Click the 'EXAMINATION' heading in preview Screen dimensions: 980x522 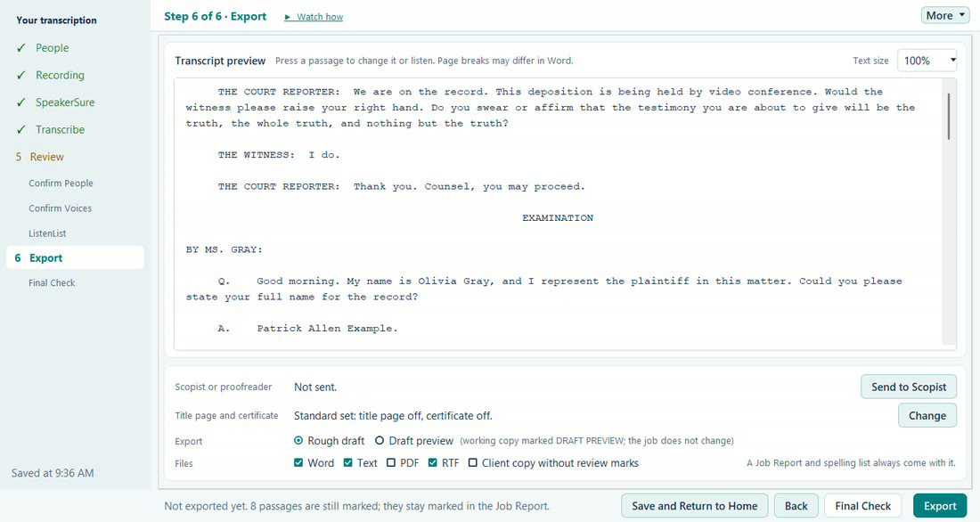(x=558, y=218)
